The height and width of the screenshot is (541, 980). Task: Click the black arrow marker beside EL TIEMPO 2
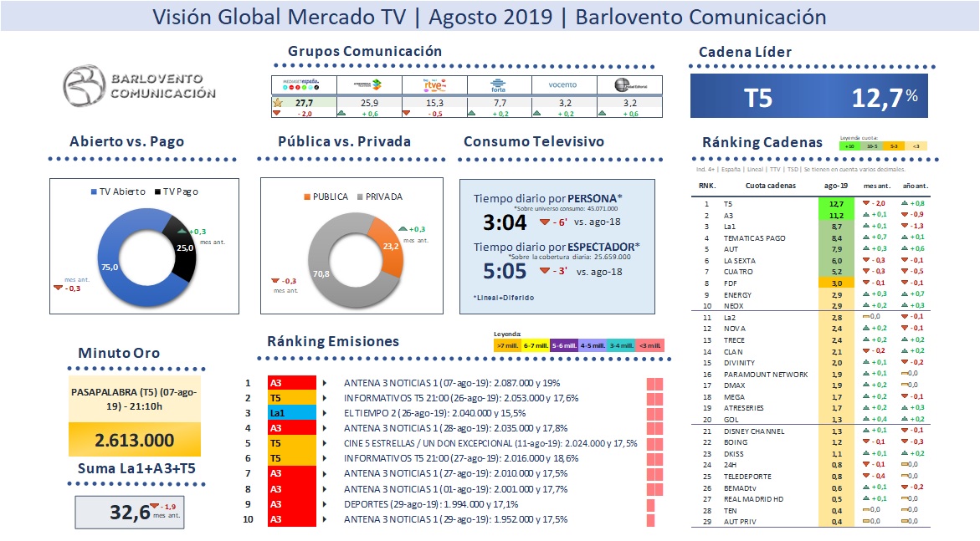point(325,413)
